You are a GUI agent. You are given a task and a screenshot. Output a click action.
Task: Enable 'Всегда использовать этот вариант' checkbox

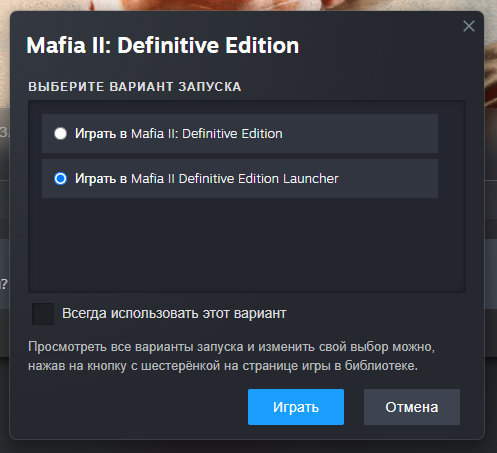pos(43,314)
